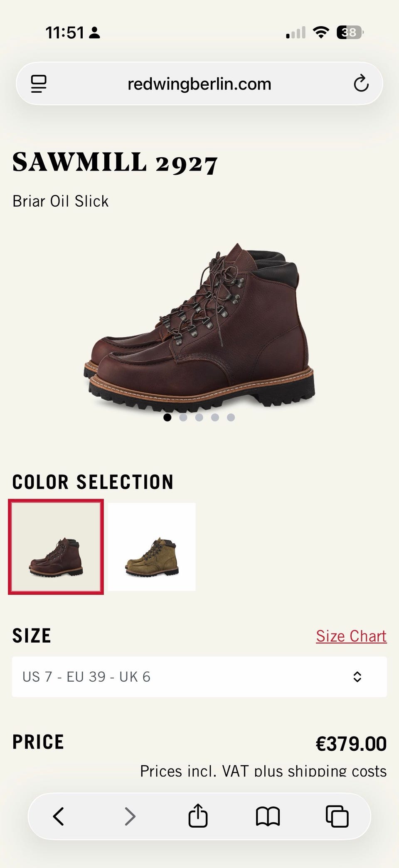Tap the Wi-Fi status icon
This screenshot has width=399, height=868.
click(x=320, y=32)
